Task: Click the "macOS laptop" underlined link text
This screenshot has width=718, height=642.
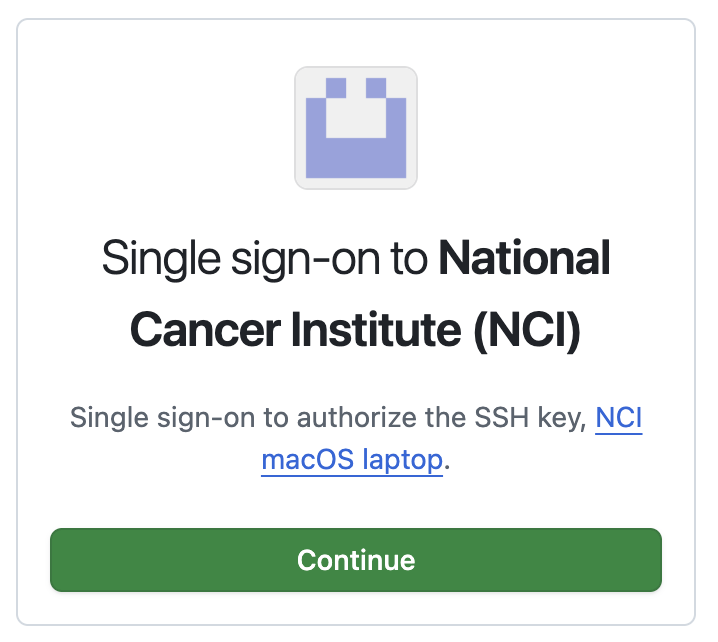Action: (x=351, y=461)
